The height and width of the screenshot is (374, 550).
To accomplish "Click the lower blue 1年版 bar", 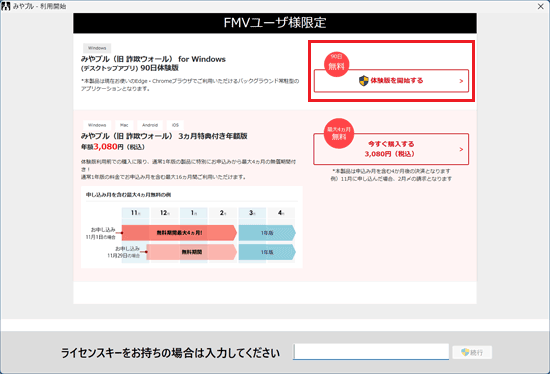I will point(267,252).
